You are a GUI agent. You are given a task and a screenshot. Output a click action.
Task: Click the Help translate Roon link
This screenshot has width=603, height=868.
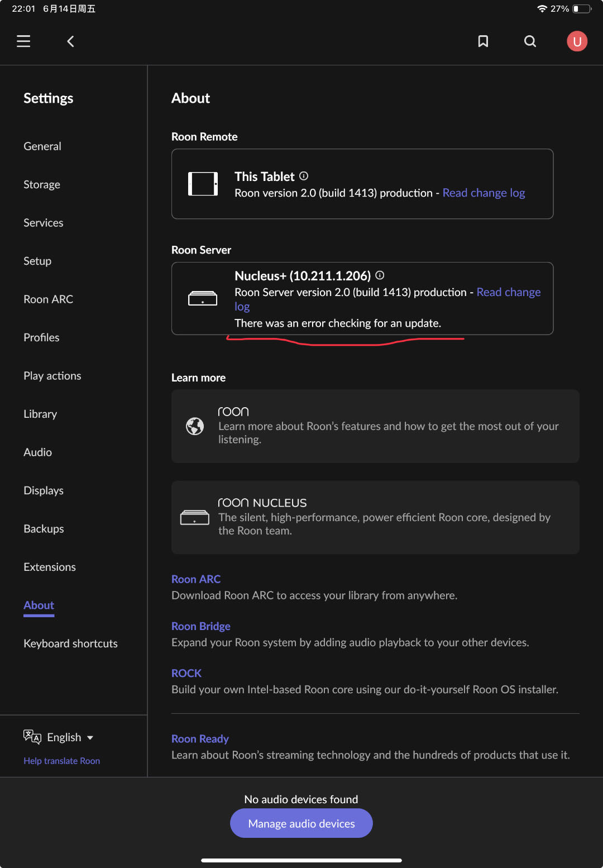[x=61, y=761]
